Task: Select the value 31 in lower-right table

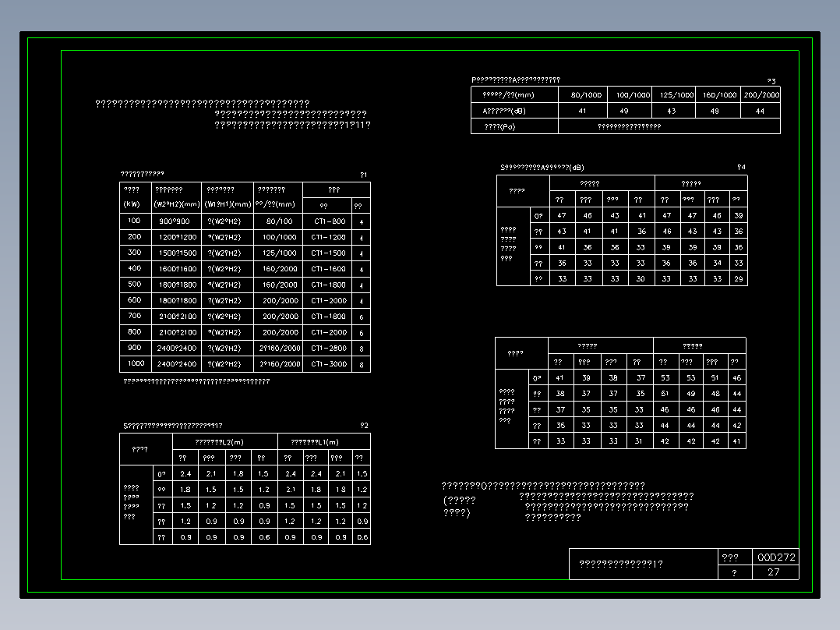Action: tap(639, 441)
